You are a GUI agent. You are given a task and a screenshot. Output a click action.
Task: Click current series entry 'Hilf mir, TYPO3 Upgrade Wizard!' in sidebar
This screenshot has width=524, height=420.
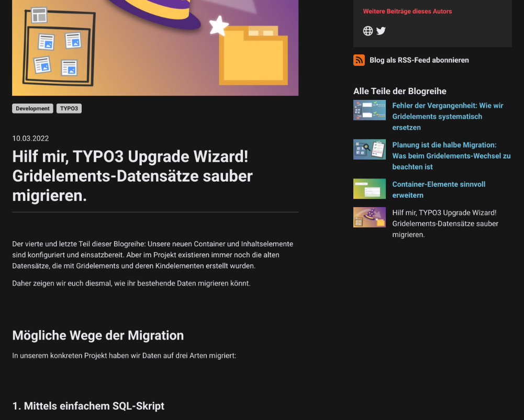coord(445,224)
